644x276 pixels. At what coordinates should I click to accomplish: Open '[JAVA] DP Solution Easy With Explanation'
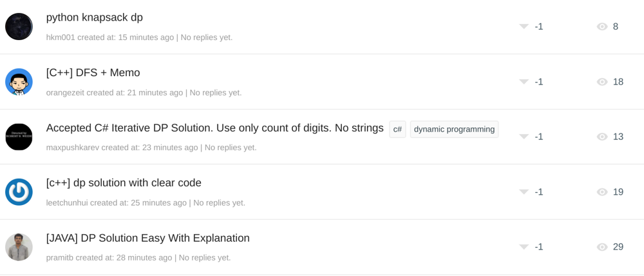pos(148,238)
